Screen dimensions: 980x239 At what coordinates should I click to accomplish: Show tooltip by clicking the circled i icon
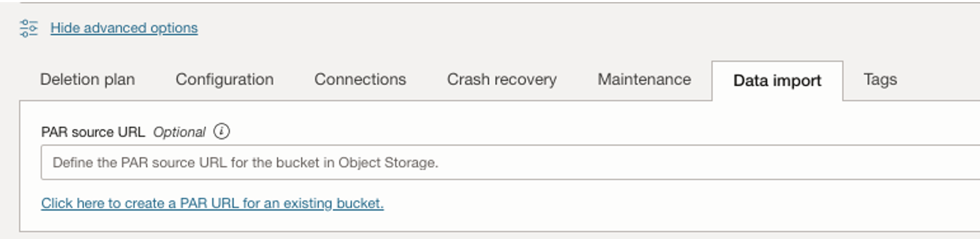(222, 132)
